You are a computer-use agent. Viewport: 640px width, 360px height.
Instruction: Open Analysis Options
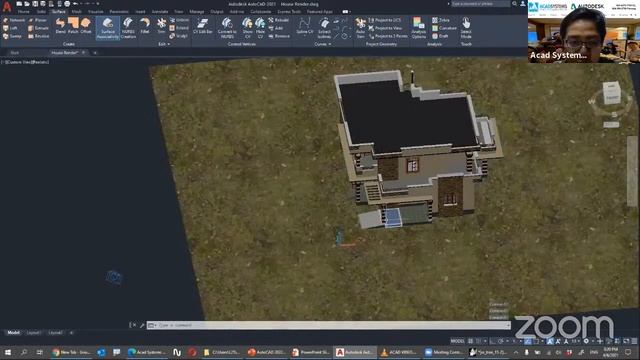tap(418, 28)
